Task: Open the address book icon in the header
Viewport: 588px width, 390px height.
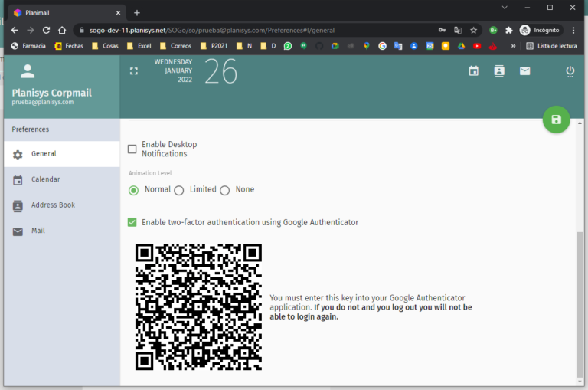Action: [499, 71]
